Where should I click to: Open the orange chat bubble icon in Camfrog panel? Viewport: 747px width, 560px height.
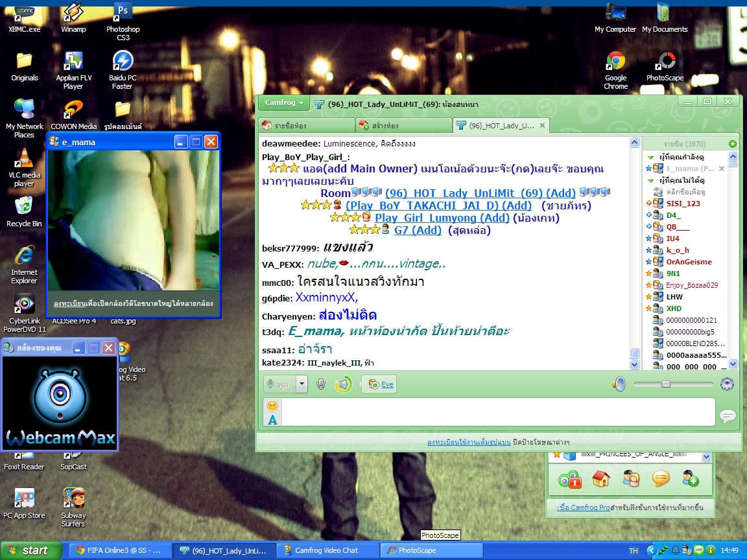coord(661,478)
